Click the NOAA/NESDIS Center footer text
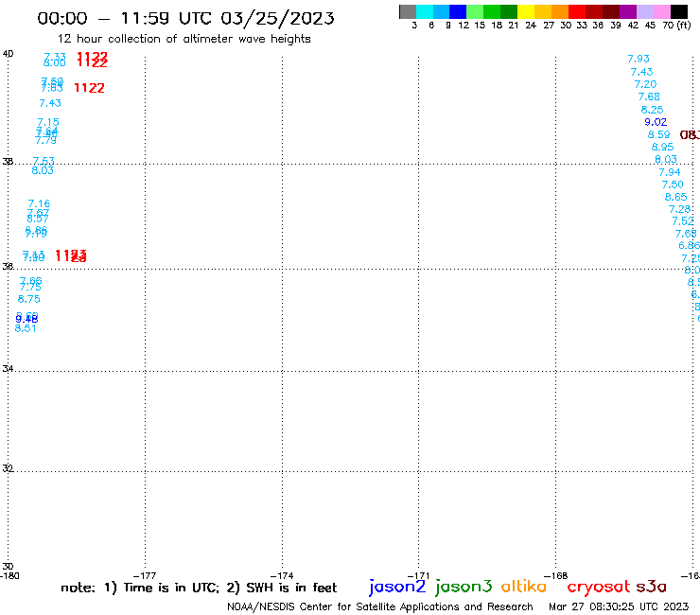 click(x=380, y=607)
